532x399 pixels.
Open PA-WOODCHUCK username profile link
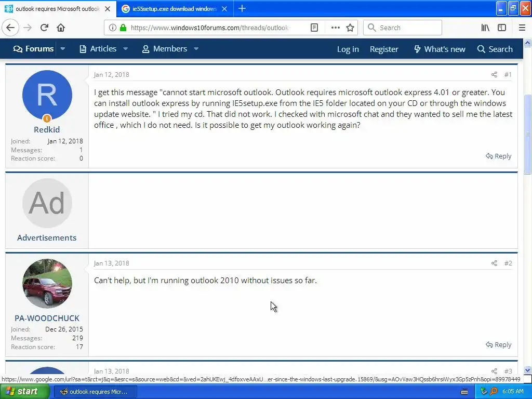point(47,318)
